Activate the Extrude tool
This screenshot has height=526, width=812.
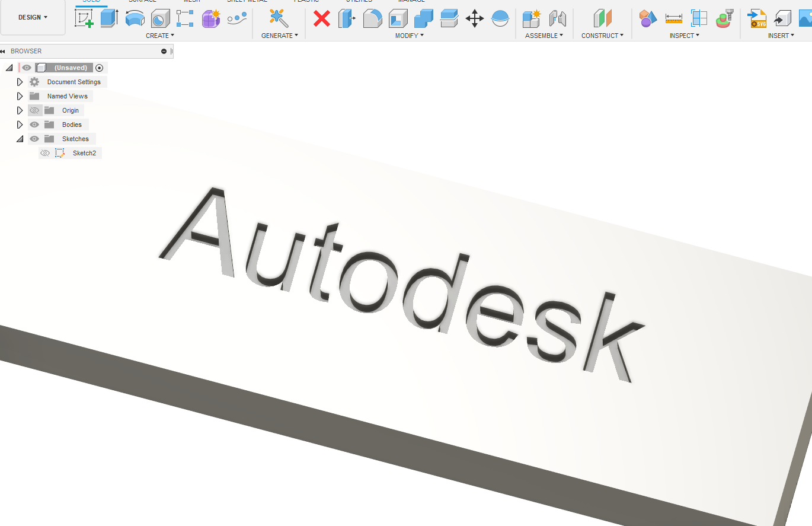[110, 19]
